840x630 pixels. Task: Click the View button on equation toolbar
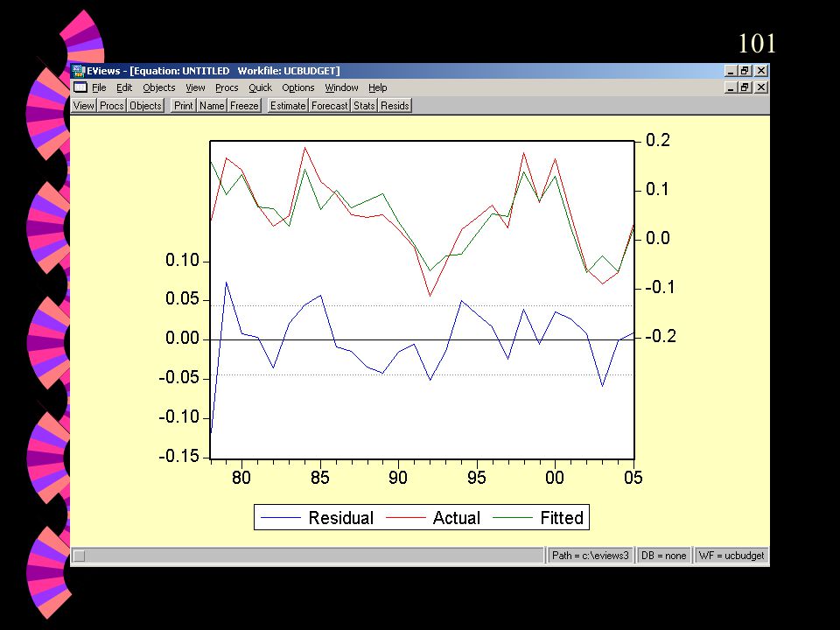click(x=84, y=106)
